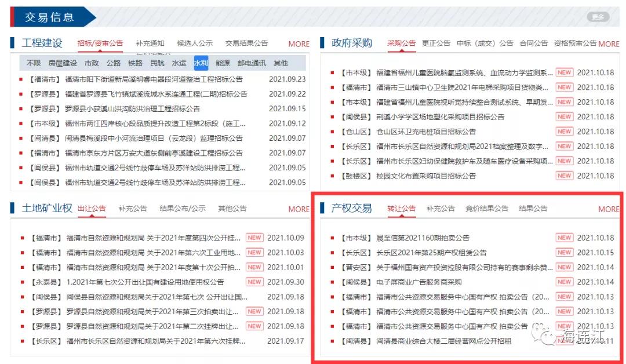Open 电子屏商业广告服务商采购 notice
The height and width of the screenshot is (364, 626).
(x=419, y=283)
